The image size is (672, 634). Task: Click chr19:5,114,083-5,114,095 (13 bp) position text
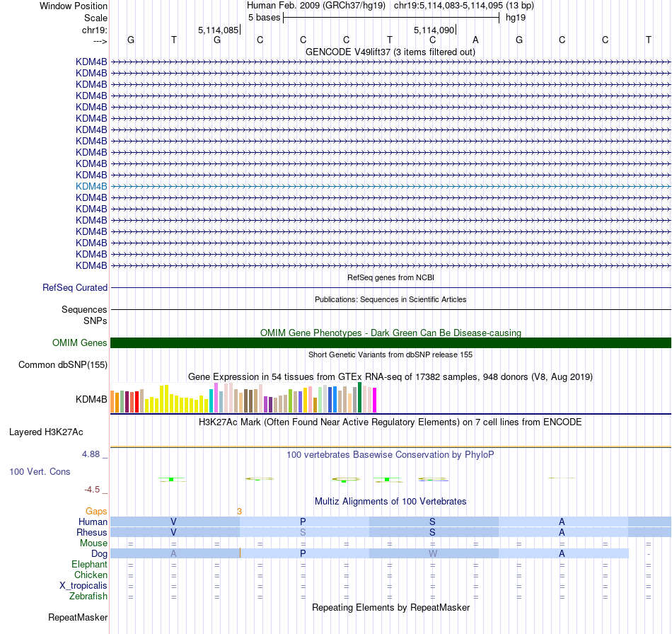464,6
